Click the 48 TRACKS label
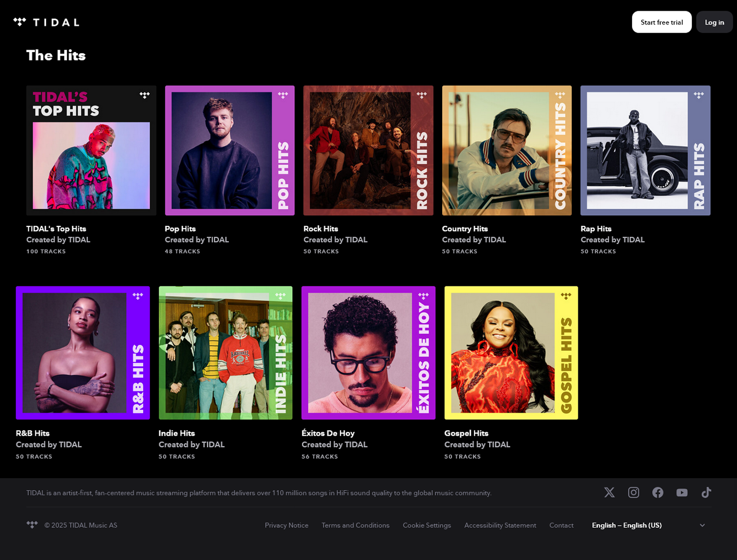Screen dimensions: 737x560 [x=182, y=252]
